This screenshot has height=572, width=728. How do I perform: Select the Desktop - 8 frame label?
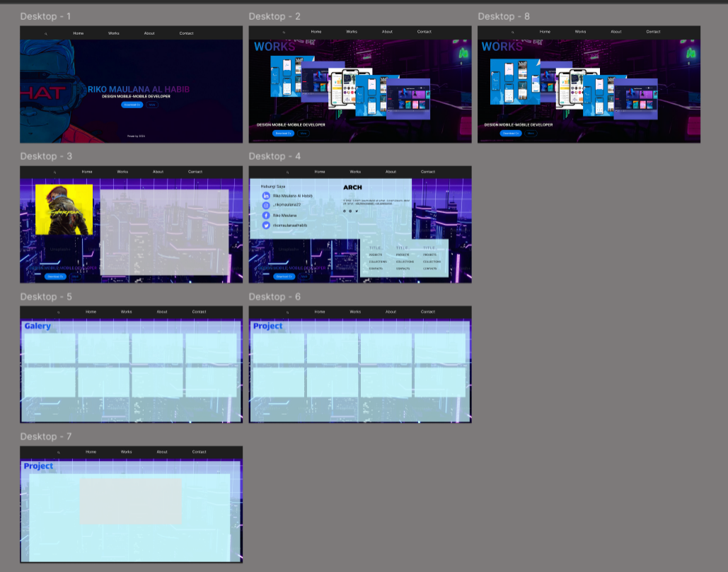point(503,16)
